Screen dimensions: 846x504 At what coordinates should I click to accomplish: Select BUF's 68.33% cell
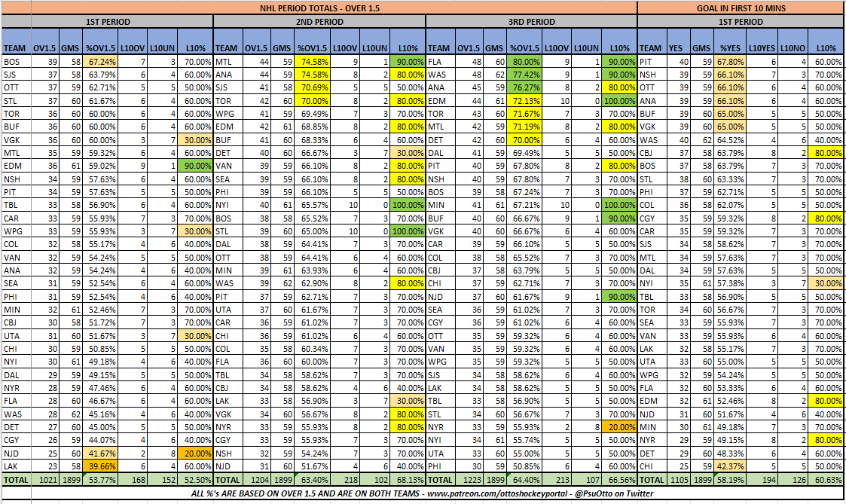coord(312,140)
